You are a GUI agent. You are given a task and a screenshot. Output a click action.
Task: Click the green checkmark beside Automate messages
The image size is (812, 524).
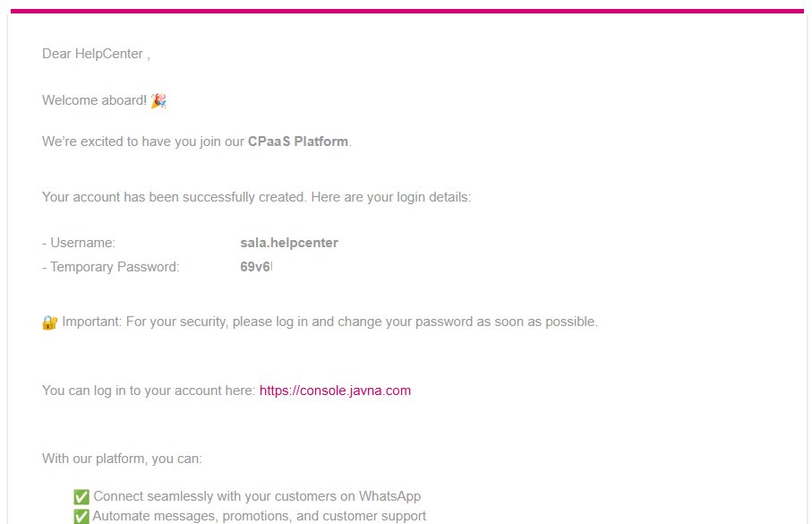pyautogui.click(x=81, y=517)
